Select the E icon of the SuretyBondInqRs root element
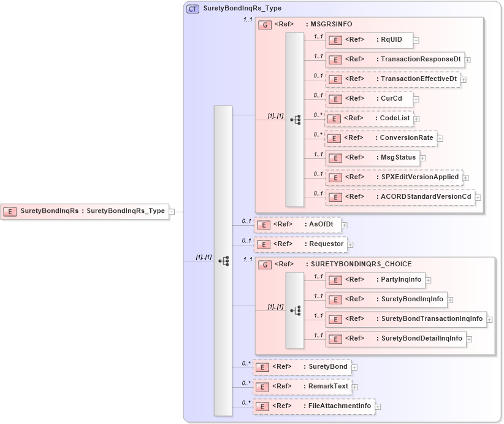This screenshot has width=504, height=424. point(9,211)
